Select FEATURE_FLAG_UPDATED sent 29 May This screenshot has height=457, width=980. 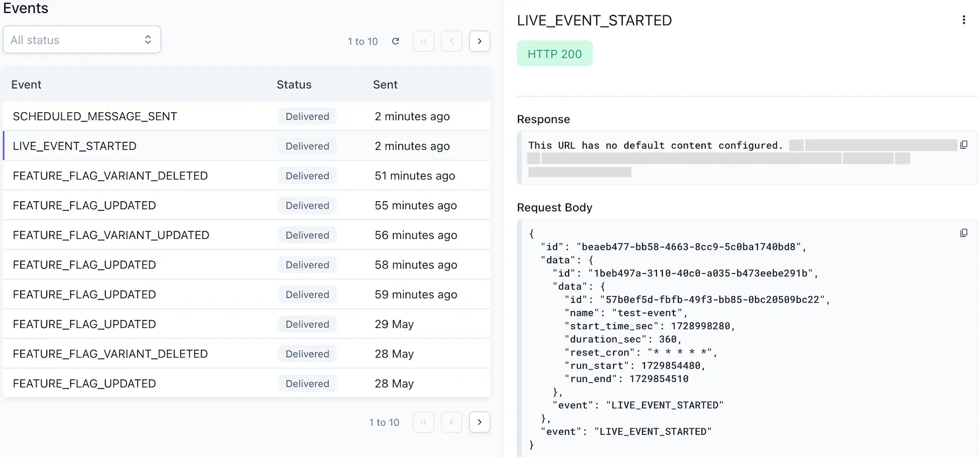(247, 324)
